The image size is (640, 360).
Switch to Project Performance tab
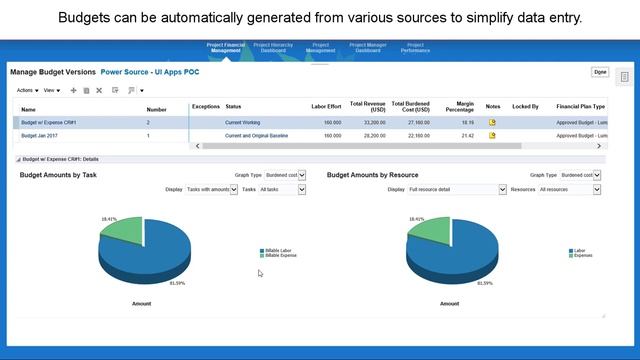(415, 48)
